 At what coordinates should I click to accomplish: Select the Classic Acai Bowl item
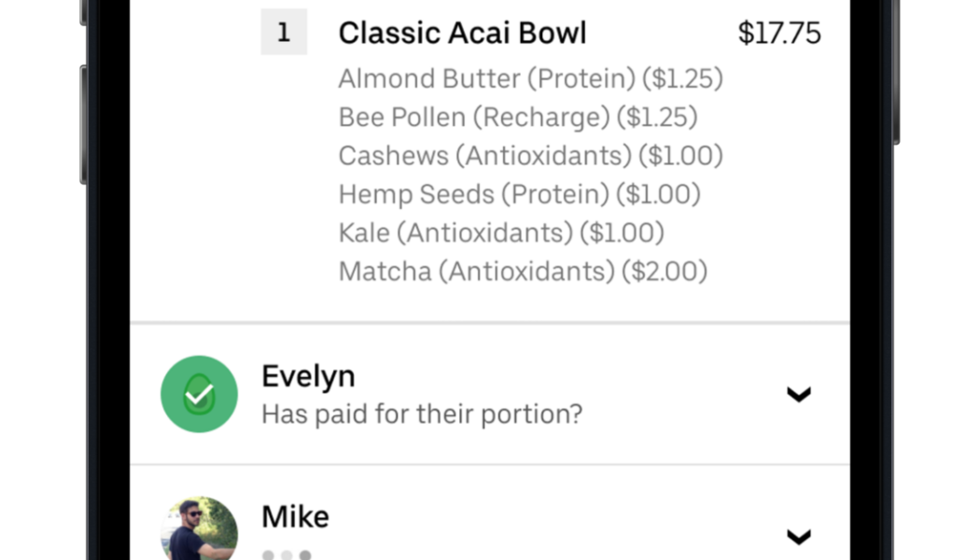tap(462, 32)
